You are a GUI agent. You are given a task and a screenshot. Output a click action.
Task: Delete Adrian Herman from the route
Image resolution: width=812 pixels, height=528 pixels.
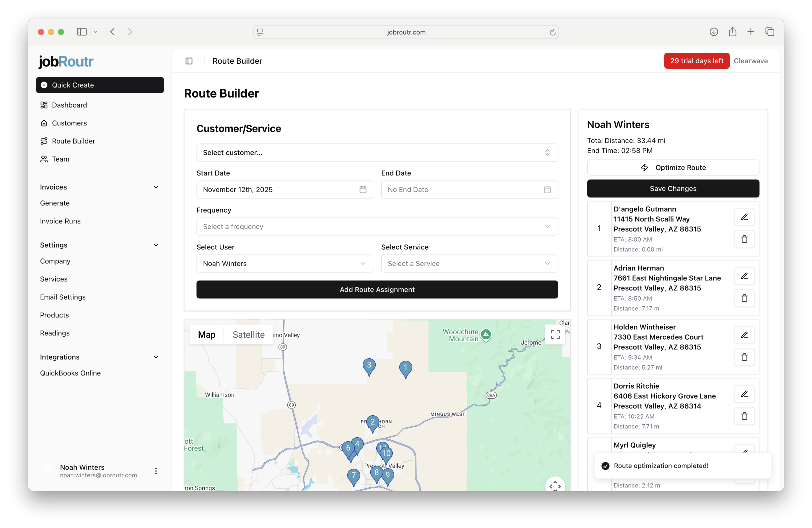pyautogui.click(x=744, y=298)
